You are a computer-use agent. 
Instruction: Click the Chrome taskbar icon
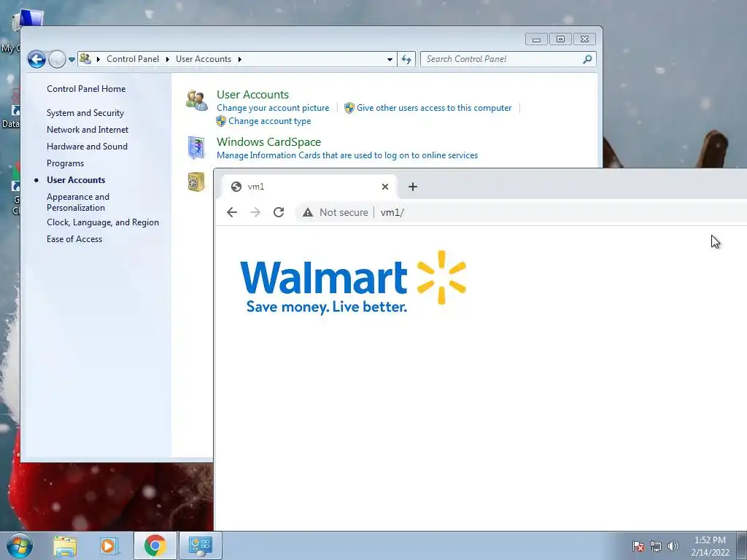pos(155,545)
